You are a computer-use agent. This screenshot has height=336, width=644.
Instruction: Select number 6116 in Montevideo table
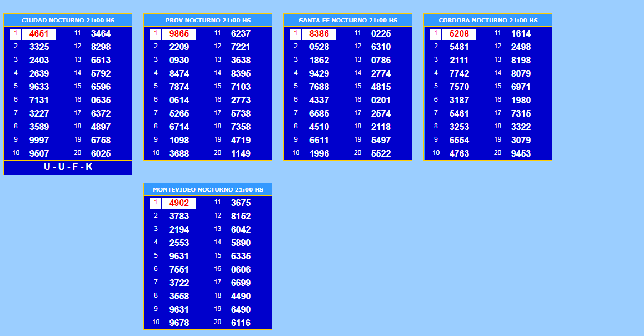(241, 323)
